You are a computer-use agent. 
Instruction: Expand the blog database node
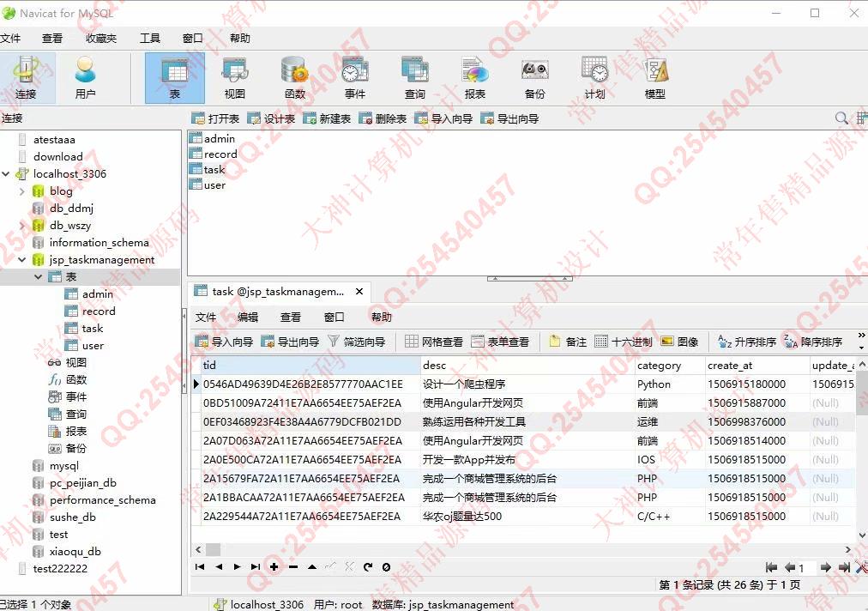click(x=22, y=191)
